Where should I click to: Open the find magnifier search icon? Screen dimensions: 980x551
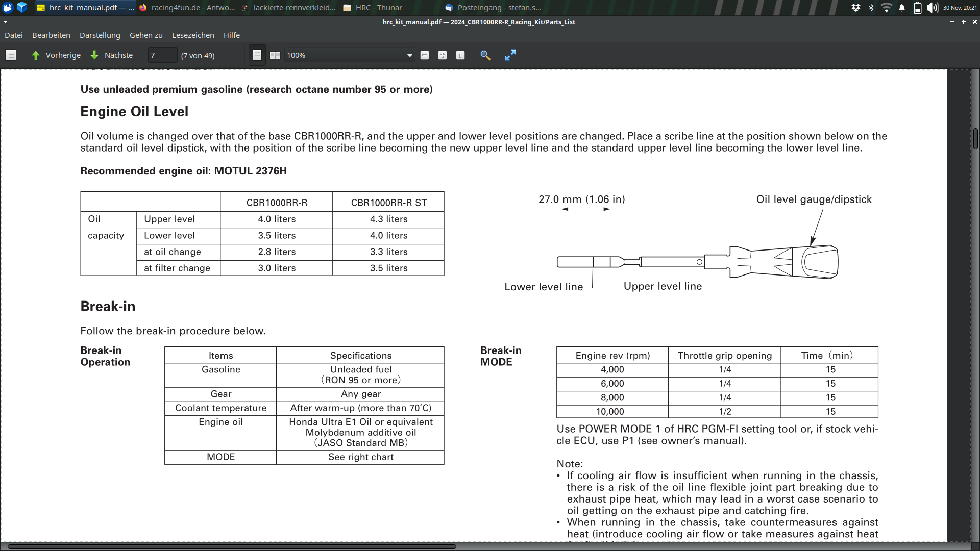(x=485, y=55)
